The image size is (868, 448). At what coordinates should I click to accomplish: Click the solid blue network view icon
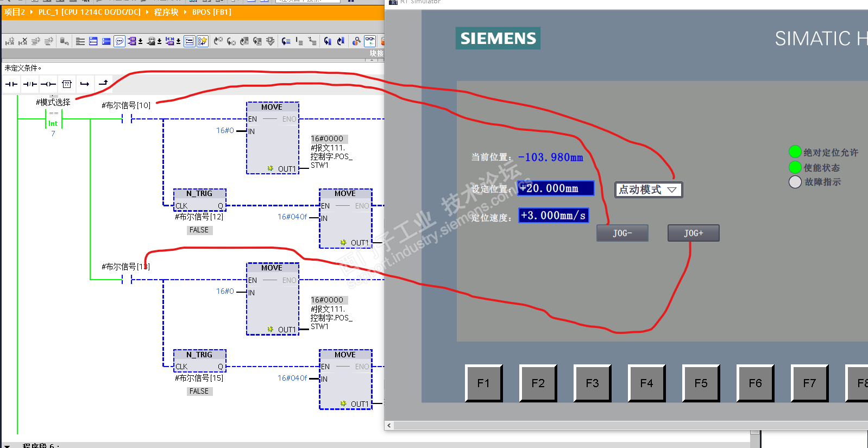click(x=106, y=41)
